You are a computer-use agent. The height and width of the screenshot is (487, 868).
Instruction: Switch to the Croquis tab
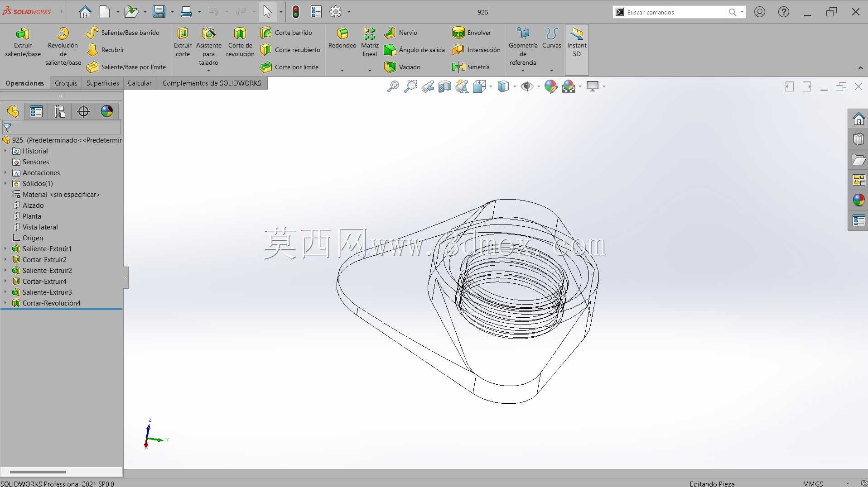tap(66, 83)
